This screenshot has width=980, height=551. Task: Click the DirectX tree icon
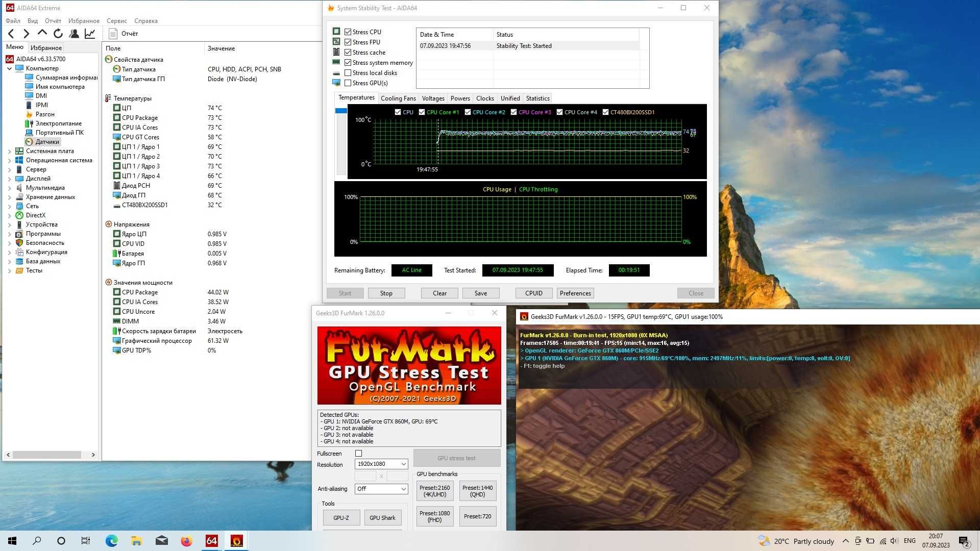(x=19, y=215)
